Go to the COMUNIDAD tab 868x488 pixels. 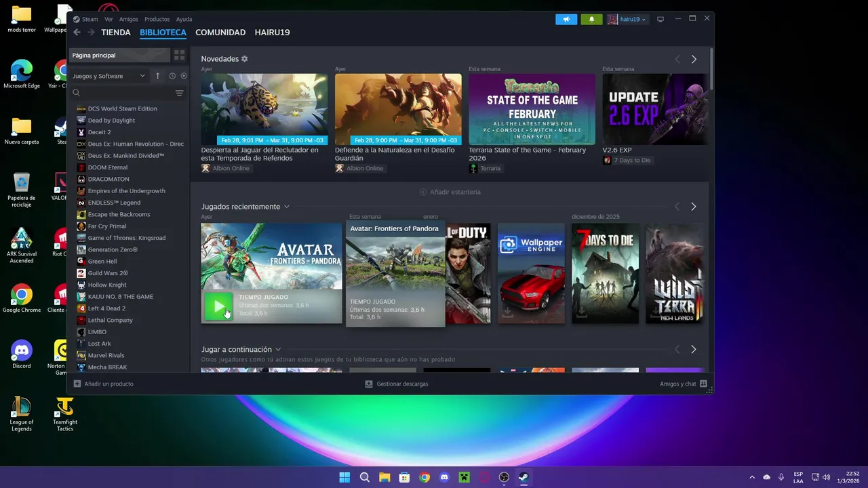coord(220,33)
